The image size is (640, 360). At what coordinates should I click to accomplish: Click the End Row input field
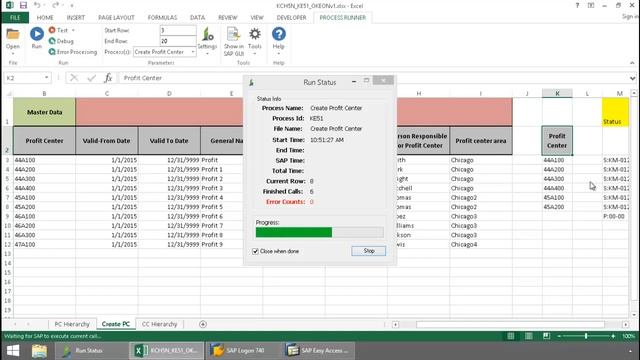(x=178, y=41)
